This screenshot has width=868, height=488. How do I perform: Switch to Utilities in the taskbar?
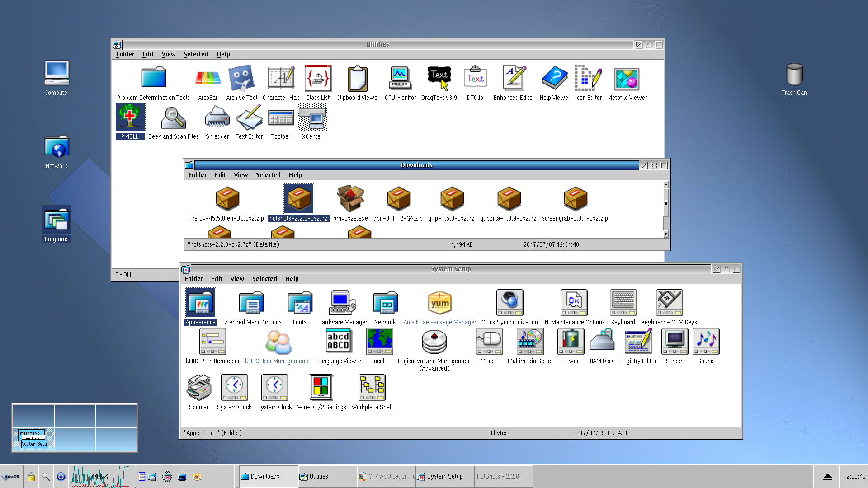point(327,476)
